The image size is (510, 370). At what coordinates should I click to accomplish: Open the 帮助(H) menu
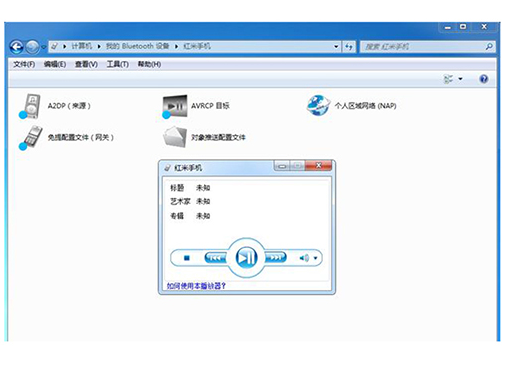coord(149,64)
